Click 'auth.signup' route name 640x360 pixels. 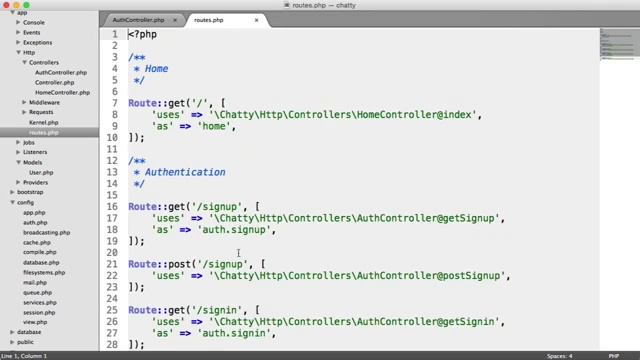[234, 230]
